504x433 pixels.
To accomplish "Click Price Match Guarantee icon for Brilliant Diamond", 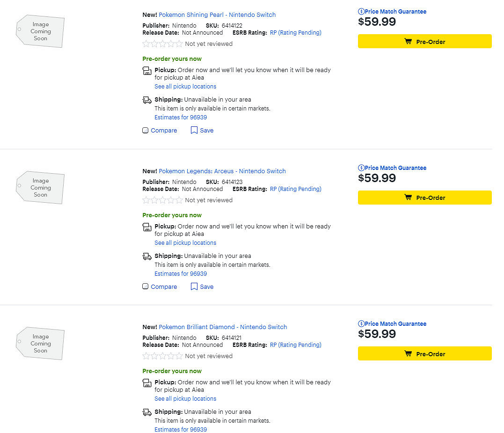I will click(x=361, y=324).
